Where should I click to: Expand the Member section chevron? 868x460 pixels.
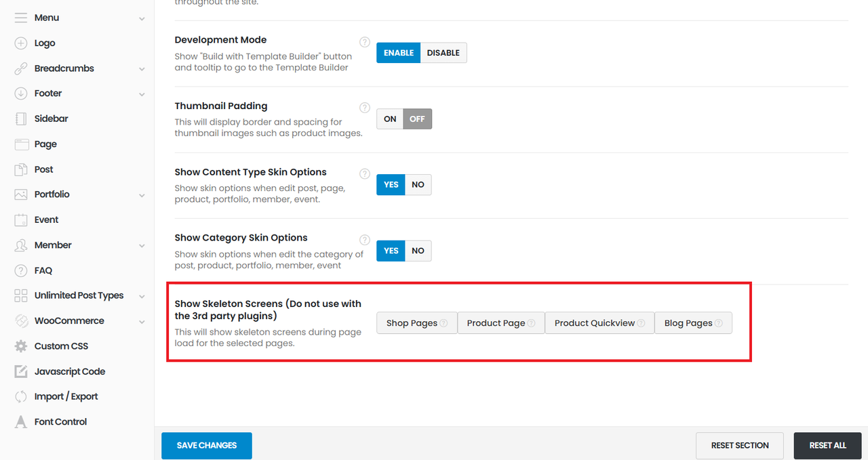pos(142,246)
